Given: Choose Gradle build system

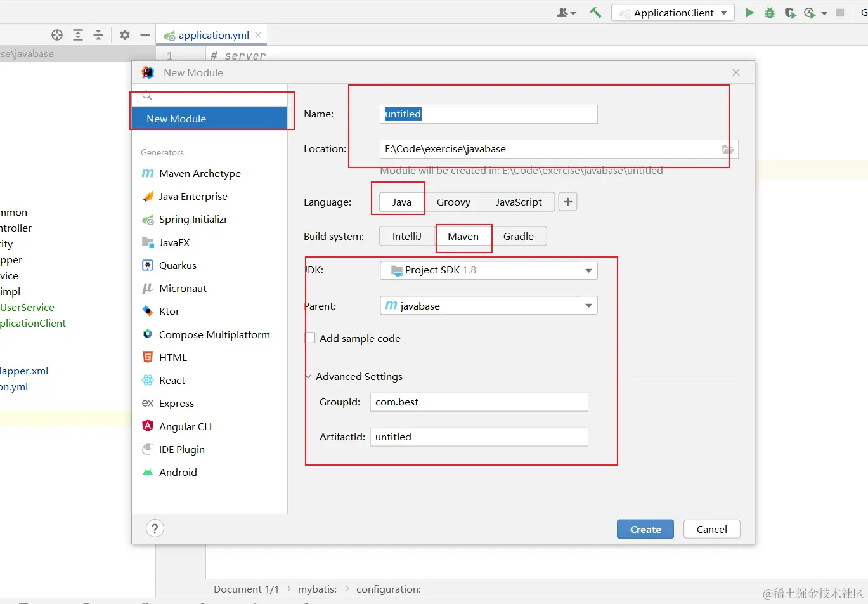Looking at the screenshot, I should point(519,236).
